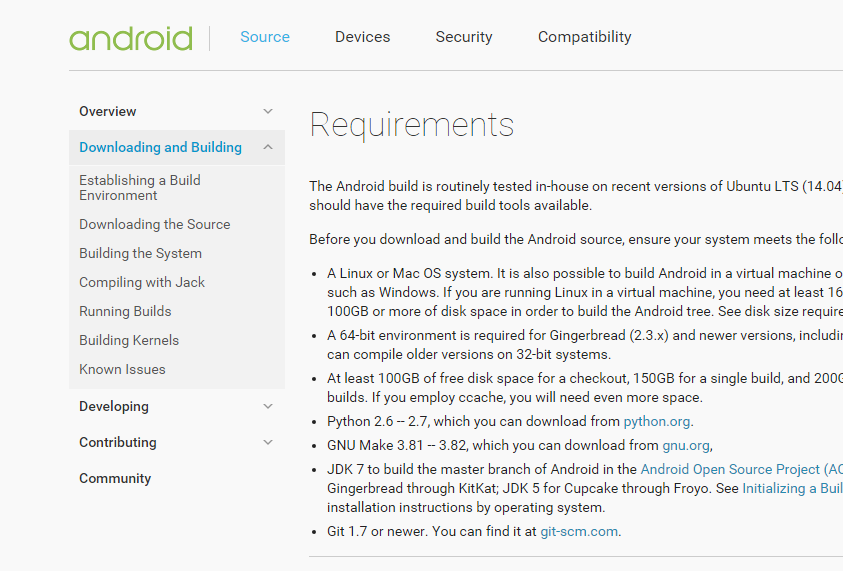
Task: Open the Community sidebar item
Action: pos(115,479)
